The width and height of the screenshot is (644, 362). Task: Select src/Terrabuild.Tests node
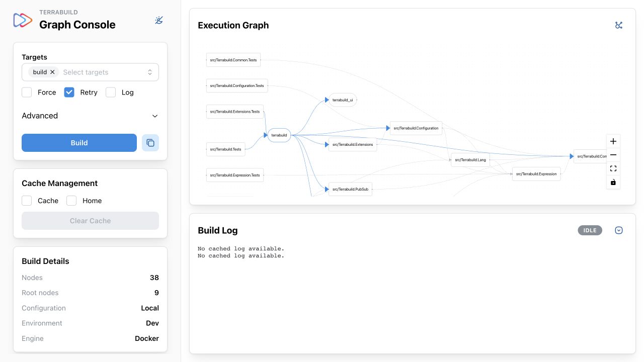coord(225,149)
